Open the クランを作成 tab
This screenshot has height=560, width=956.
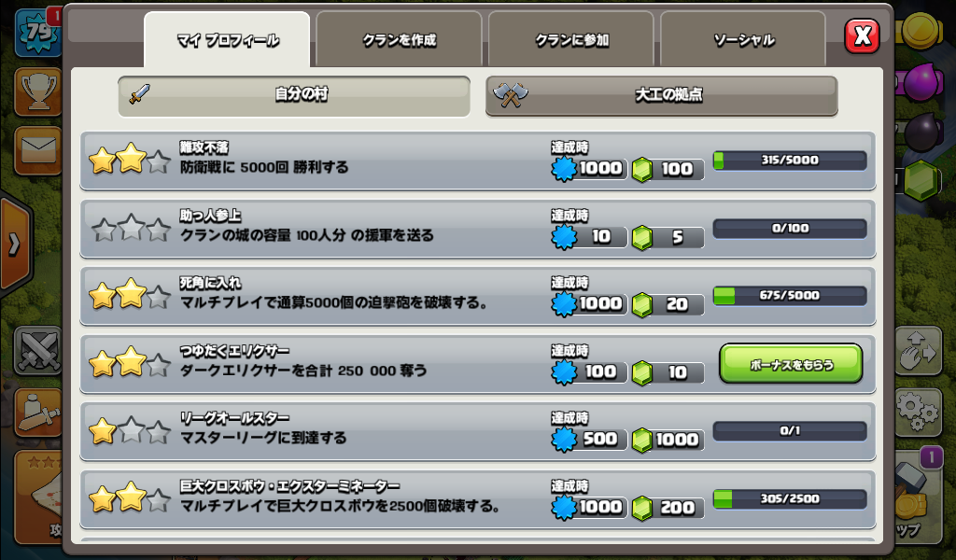point(399,39)
